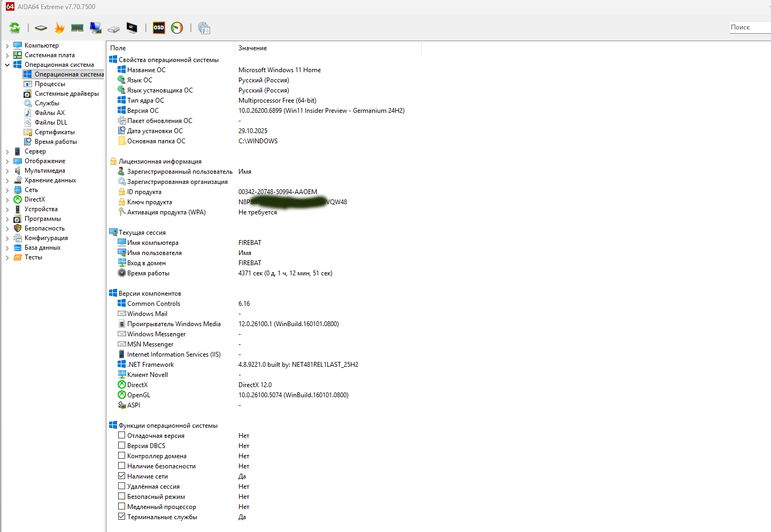Select the Программы tree node

pos(43,219)
